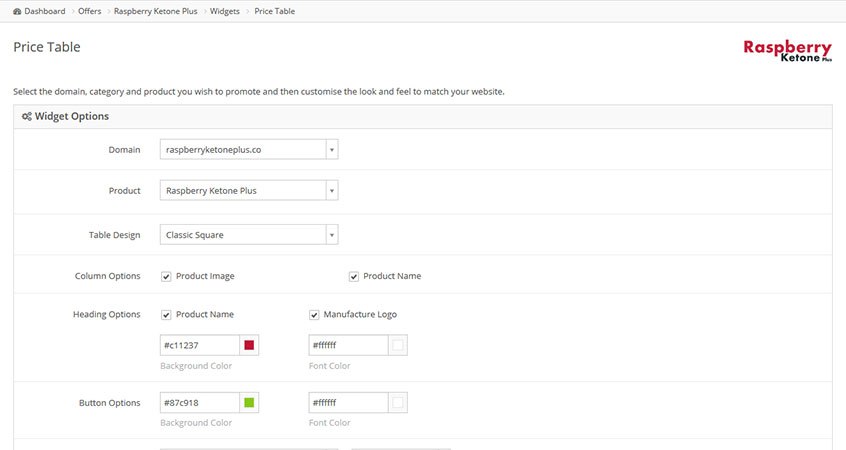Toggle the Product Image column checkbox
The height and width of the screenshot is (450, 846).
166,276
